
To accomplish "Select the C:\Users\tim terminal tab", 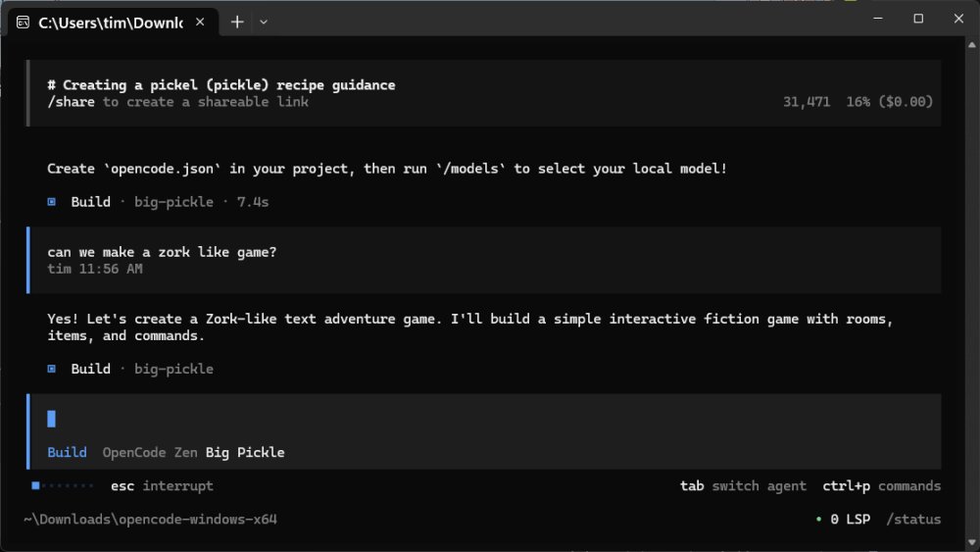I will click(x=110, y=22).
